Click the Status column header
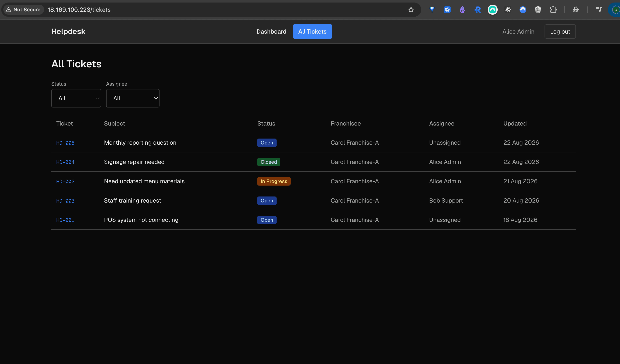Screen dimensions: 620x364 click(x=266, y=123)
